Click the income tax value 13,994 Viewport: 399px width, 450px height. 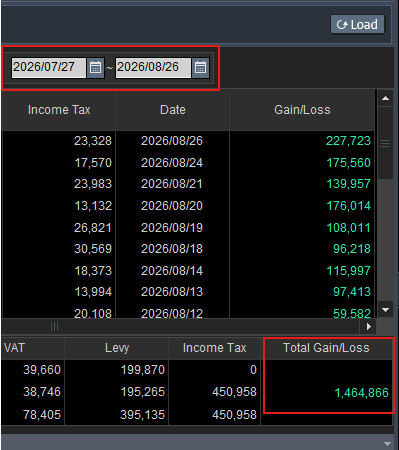[x=93, y=292]
